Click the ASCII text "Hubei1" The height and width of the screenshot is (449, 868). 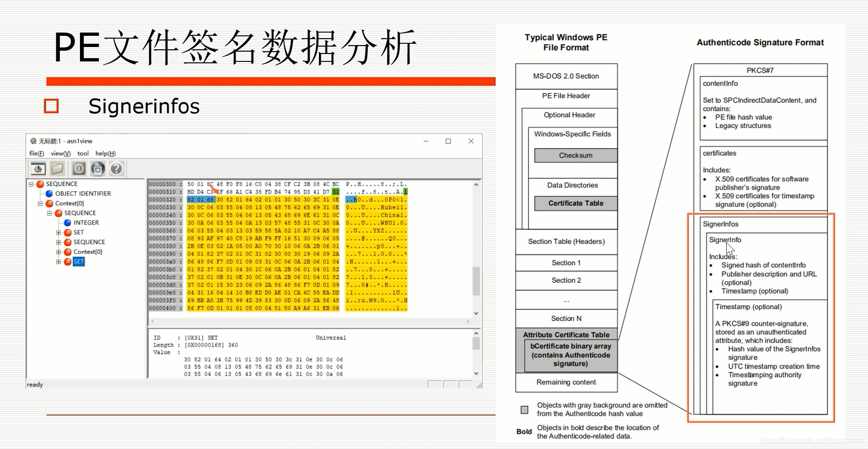(x=392, y=208)
